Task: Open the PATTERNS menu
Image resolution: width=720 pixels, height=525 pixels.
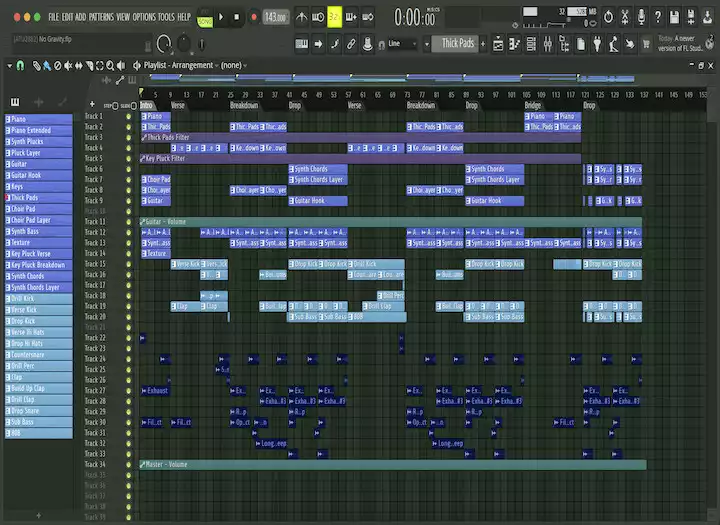Action: (x=101, y=17)
